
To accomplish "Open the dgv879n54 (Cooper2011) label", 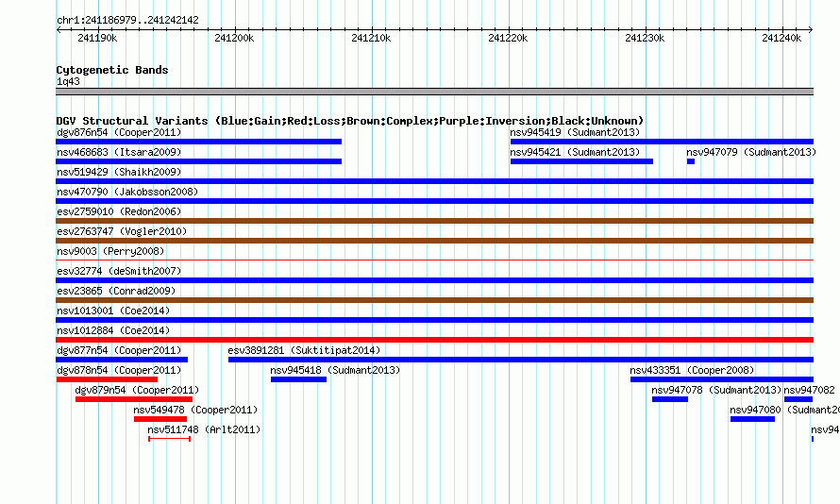I will coord(137,390).
